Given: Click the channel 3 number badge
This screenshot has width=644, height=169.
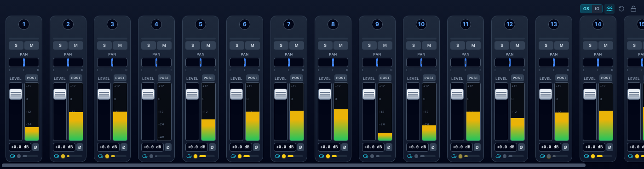Looking at the screenshot, I should click(112, 24).
